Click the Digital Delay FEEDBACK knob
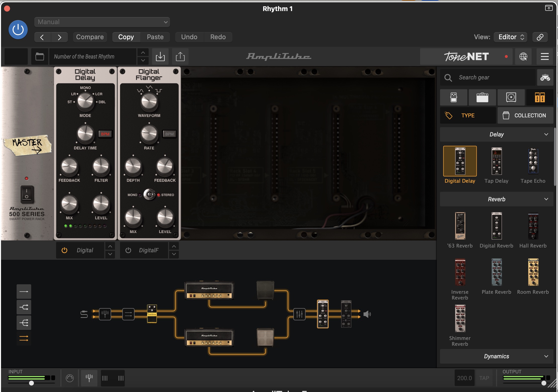 69,167
